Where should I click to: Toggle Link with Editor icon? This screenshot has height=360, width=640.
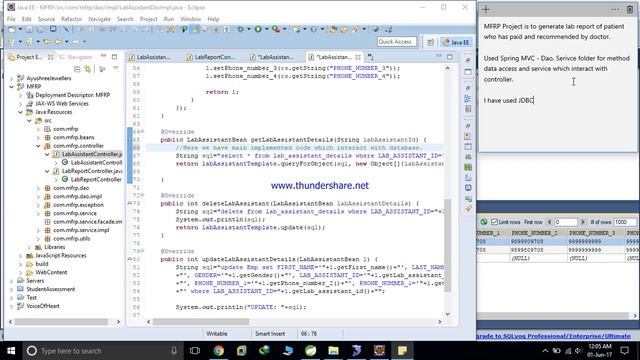(x=87, y=69)
